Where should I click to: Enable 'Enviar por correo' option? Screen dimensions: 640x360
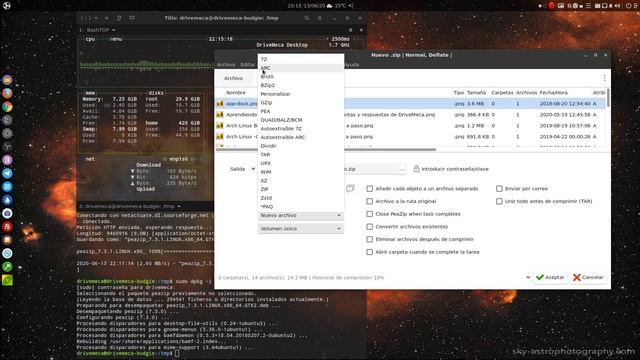pyautogui.click(x=499, y=189)
